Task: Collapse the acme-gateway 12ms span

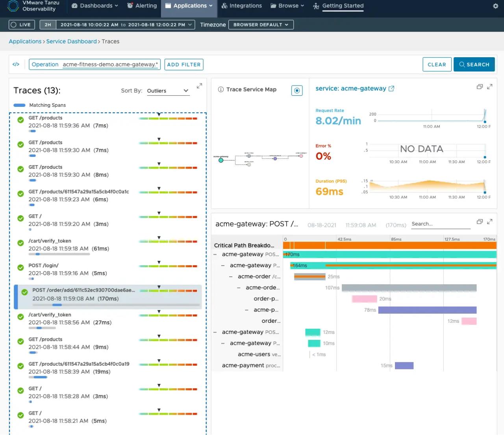Action: 215,332
